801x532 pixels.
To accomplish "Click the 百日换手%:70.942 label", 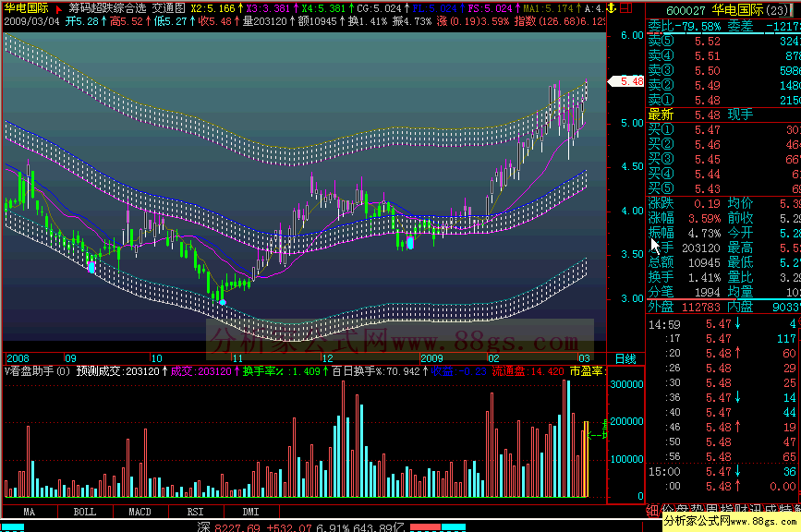I will (376, 371).
